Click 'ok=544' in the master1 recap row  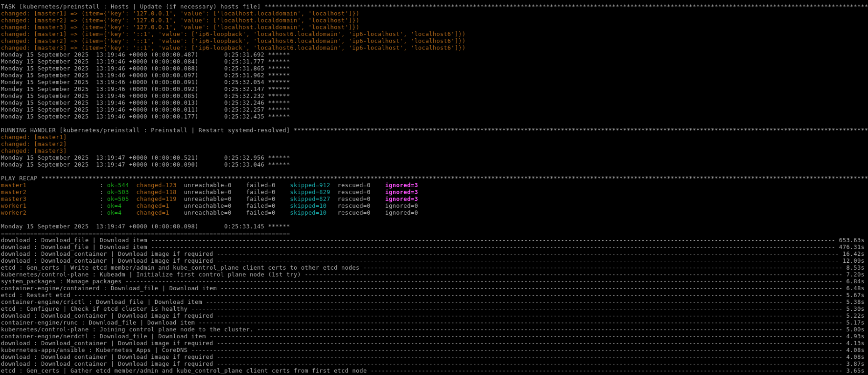[x=118, y=185]
